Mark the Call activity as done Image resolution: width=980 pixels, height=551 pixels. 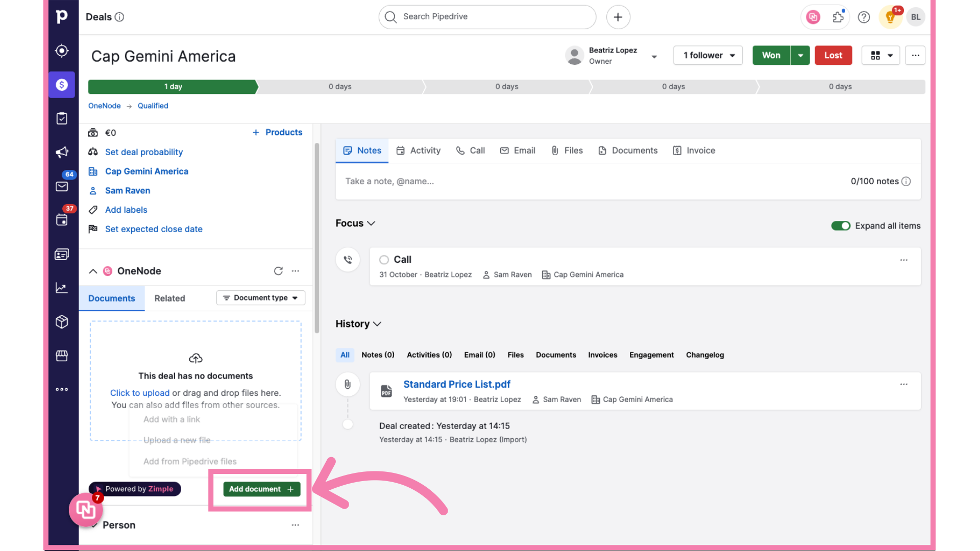click(x=384, y=260)
